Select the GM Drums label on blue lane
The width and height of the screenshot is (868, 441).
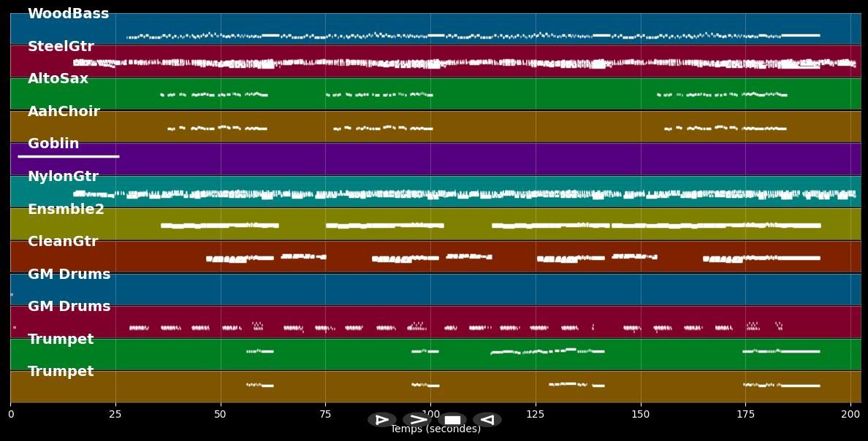69,275
